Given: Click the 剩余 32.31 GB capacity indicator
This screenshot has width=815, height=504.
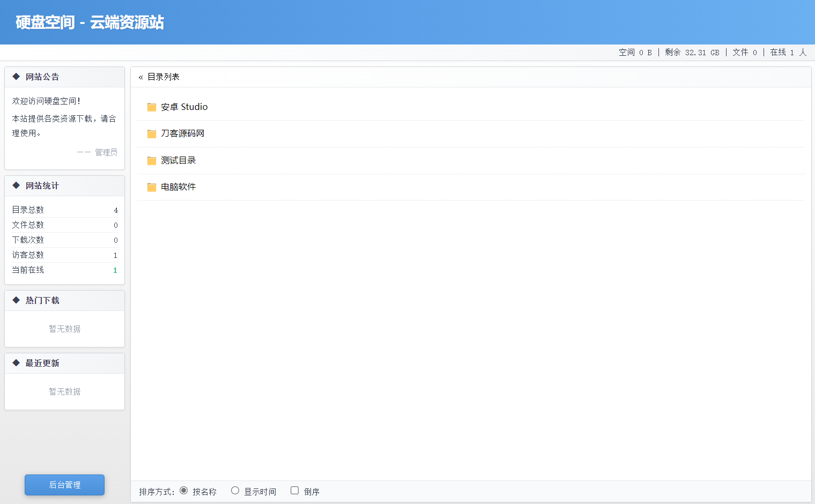Looking at the screenshot, I should click(x=693, y=52).
